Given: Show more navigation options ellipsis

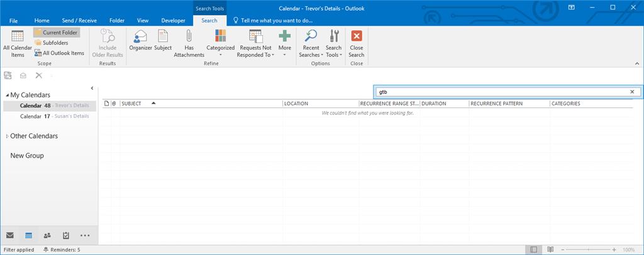Looking at the screenshot, I should 85,236.
